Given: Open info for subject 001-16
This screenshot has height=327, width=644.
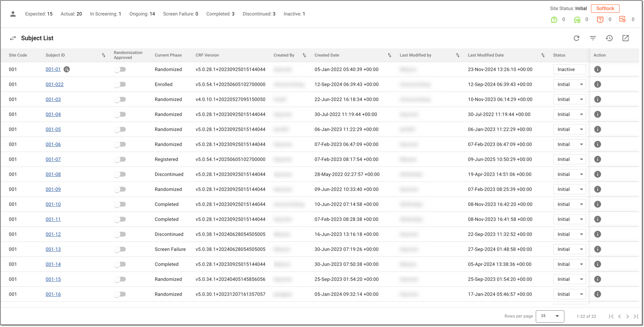Looking at the screenshot, I should click(x=598, y=294).
